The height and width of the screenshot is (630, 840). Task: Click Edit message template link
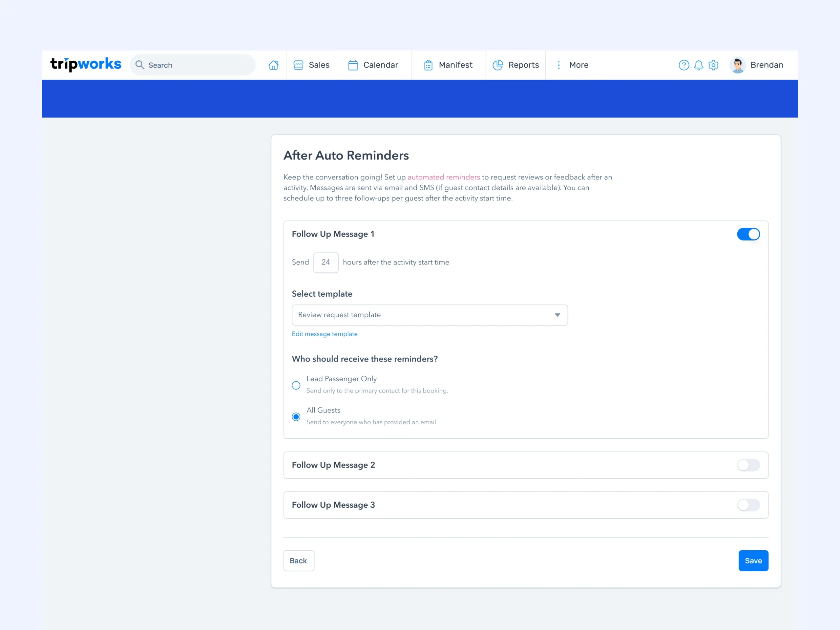click(324, 334)
